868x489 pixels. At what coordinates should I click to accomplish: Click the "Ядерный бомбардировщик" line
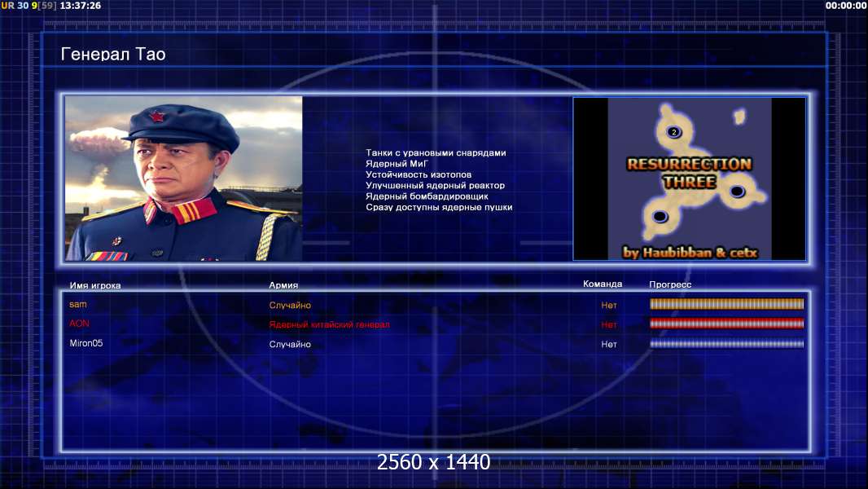[427, 196]
